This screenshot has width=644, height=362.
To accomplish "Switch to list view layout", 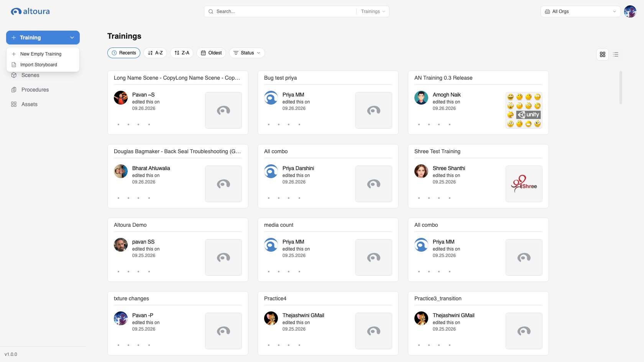I will 616,54.
